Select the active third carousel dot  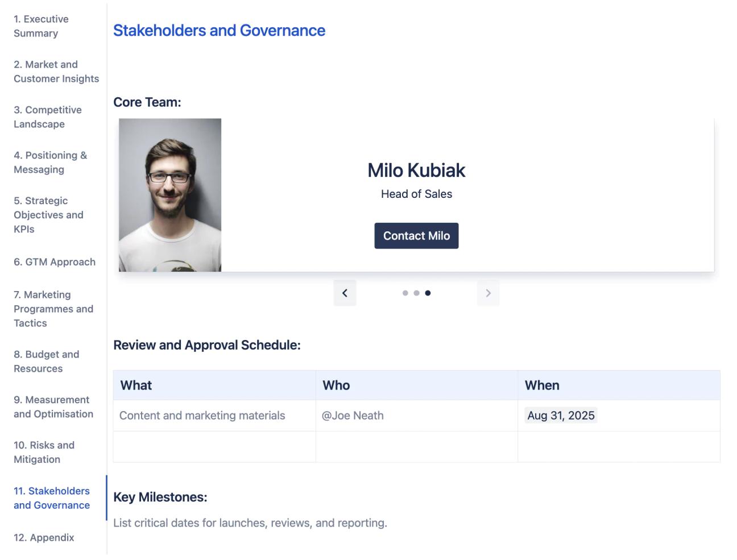point(428,293)
